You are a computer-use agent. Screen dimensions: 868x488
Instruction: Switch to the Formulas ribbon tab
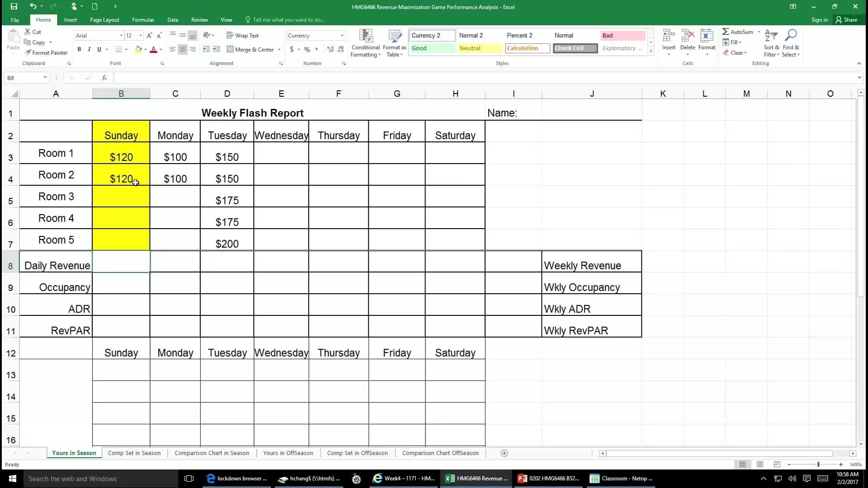(143, 20)
